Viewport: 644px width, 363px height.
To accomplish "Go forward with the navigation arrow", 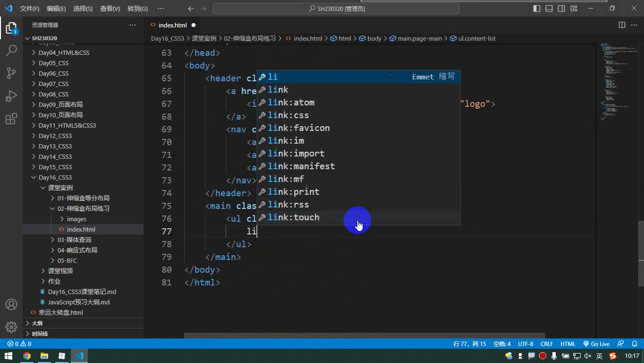I will coord(203,9).
